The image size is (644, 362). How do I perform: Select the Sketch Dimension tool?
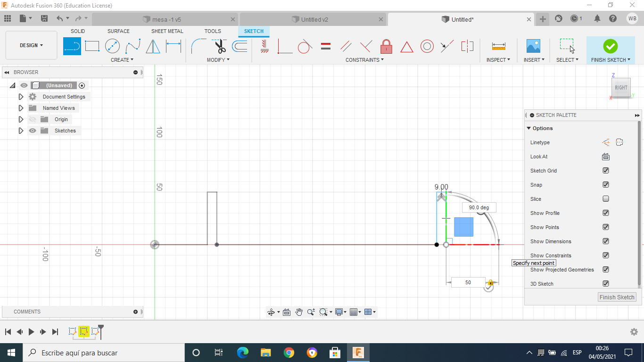(173, 46)
